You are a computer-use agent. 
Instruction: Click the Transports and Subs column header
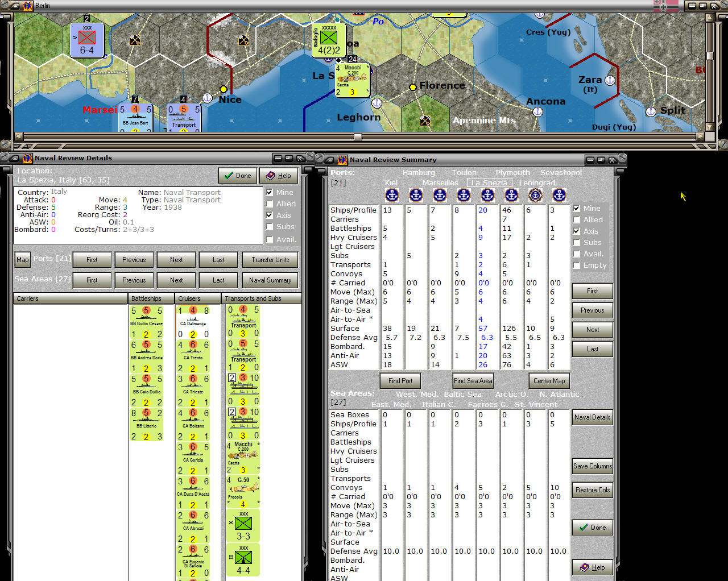tap(262, 298)
